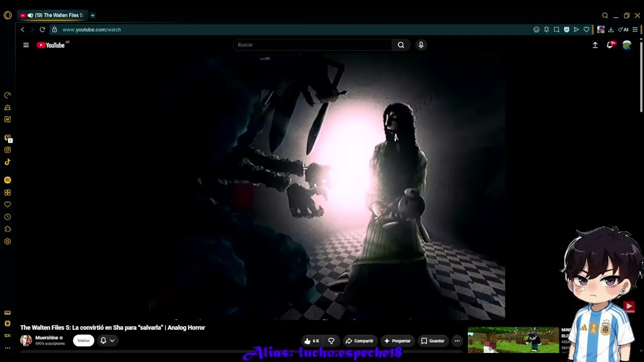Open sidebar bookmarks heart icon
The width and height of the screenshot is (644, 362).
coord(8,205)
